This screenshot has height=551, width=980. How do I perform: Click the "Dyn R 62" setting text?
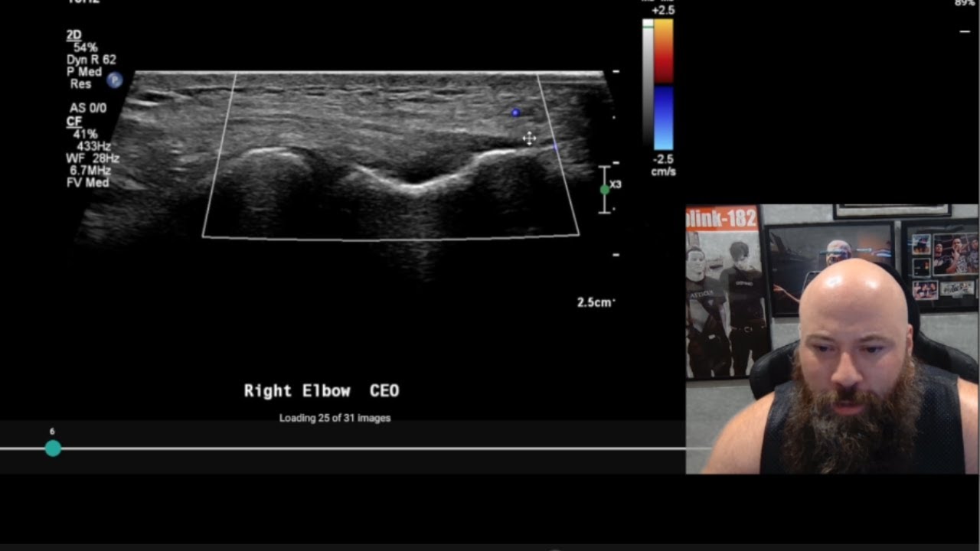[91, 60]
